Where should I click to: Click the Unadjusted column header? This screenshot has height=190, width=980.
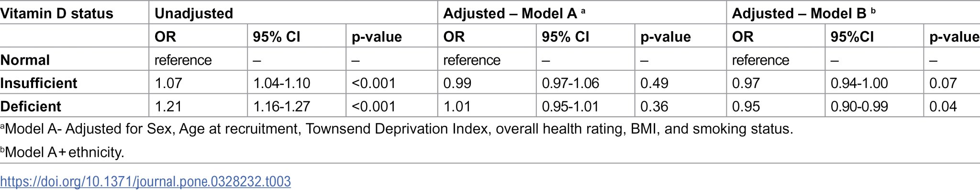pos(194,13)
